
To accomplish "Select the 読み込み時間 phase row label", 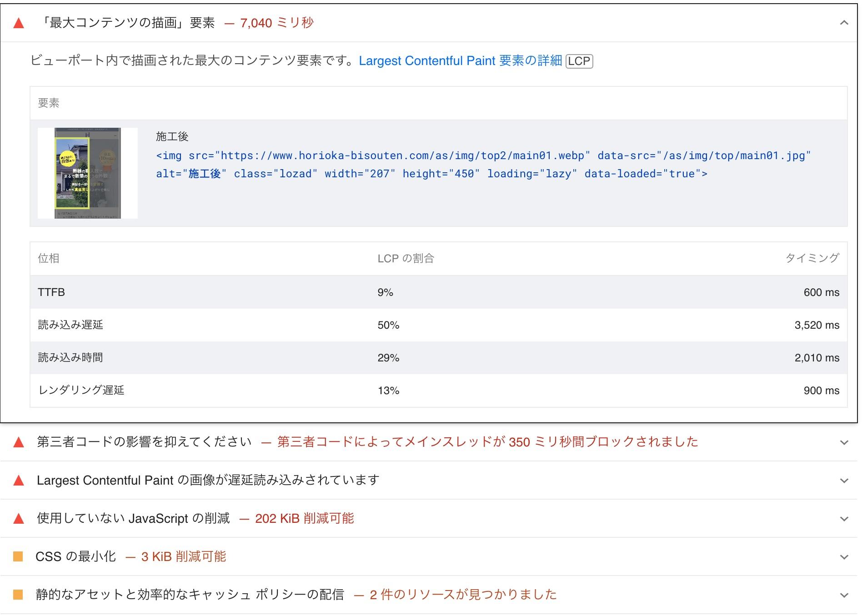I will pyautogui.click(x=70, y=358).
